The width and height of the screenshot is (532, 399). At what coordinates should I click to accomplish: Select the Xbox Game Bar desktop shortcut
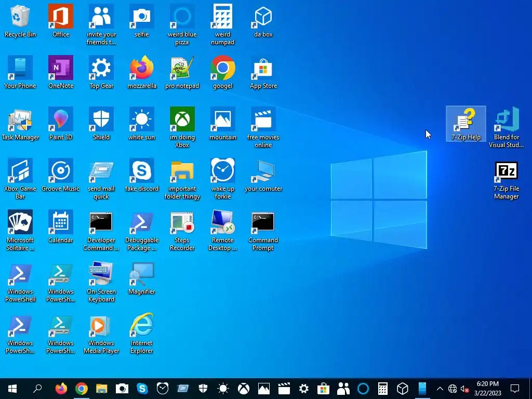20,179
